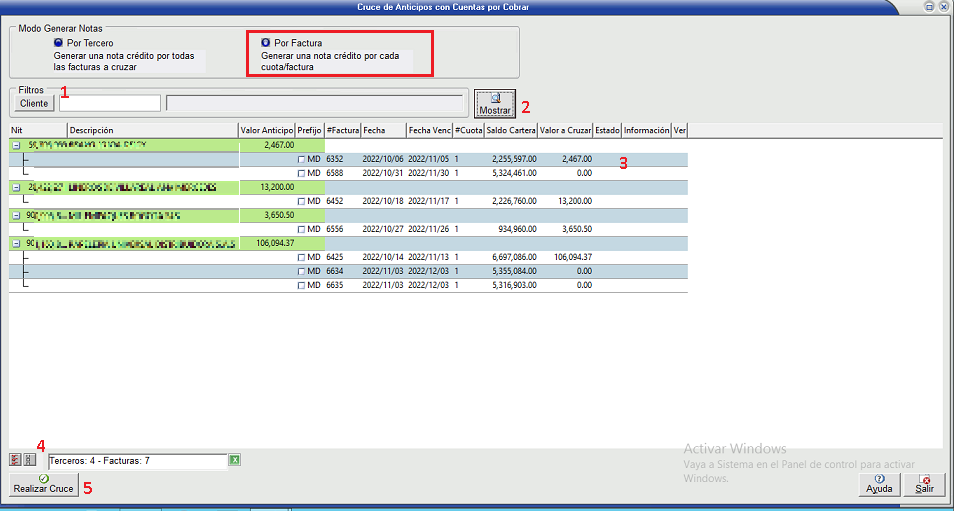Check the box for invoice 6352
Screen dimensions: 954x511
(x=301, y=159)
